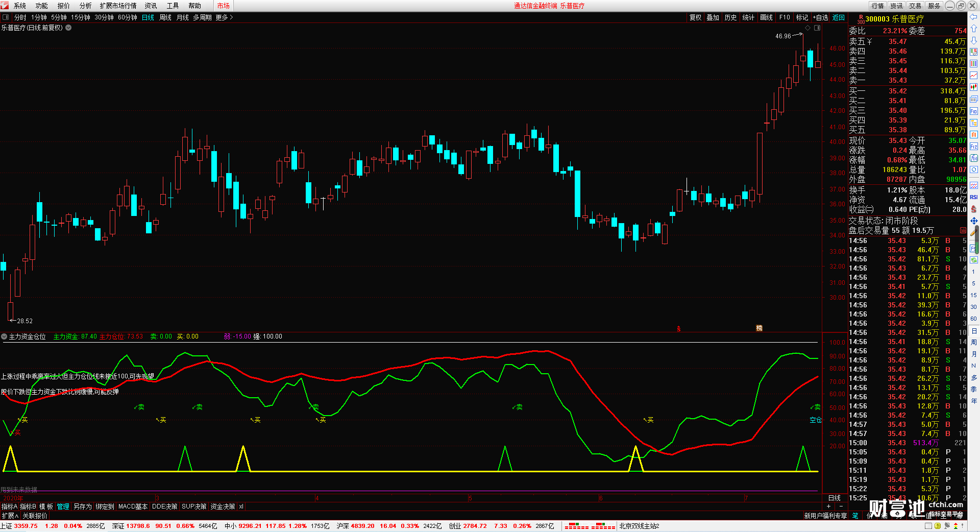Viewport: 980px width, 532px height.
Task: Open the 分析 menu
Action: [85, 6]
